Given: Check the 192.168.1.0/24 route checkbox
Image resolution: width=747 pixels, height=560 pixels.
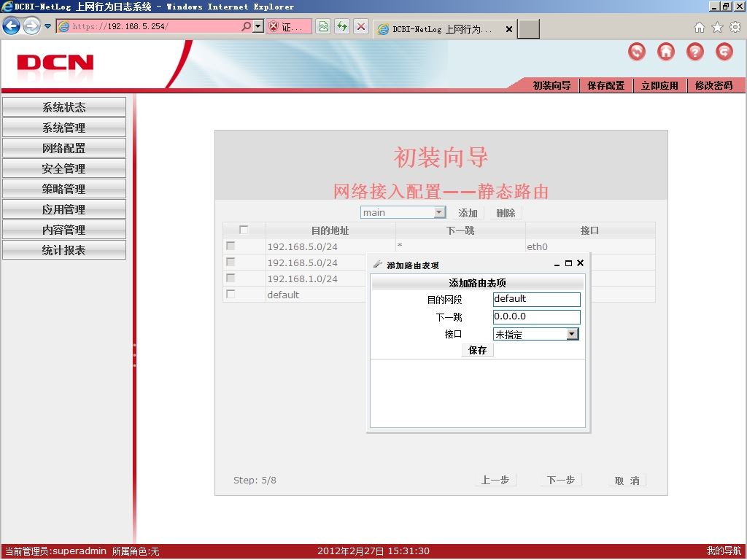Looking at the screenshot, I should (x=231, y=278).
